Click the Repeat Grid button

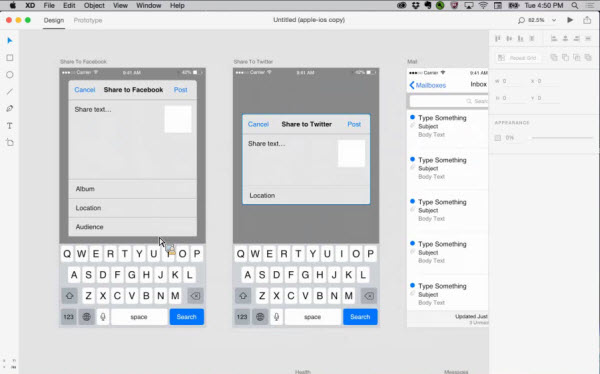coord(518,58)
